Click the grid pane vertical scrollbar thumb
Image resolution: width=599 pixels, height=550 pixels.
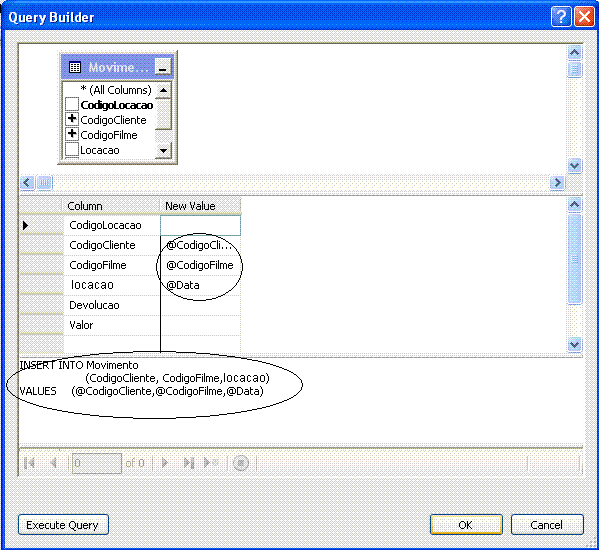pos(575,259)
